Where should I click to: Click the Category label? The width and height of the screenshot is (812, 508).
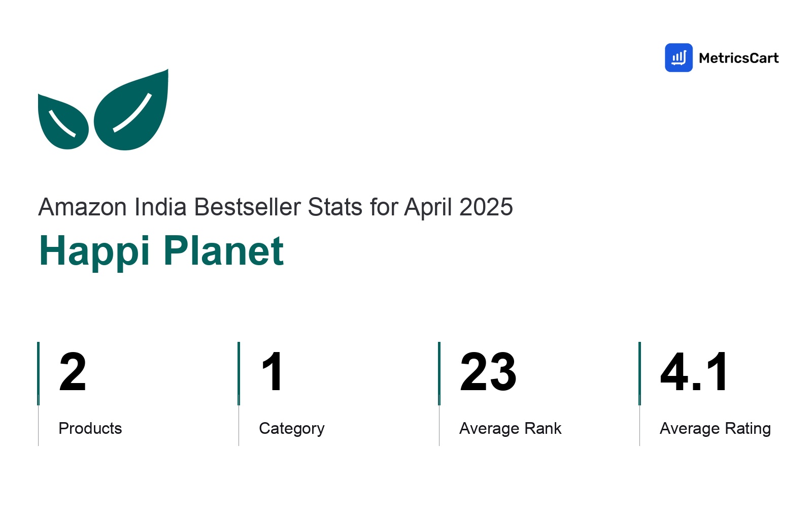292,429
